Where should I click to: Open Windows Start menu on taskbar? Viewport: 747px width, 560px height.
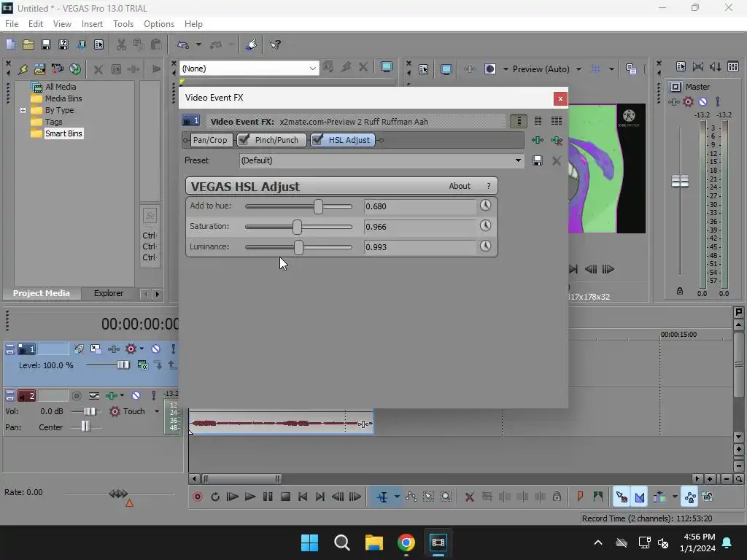309,542
